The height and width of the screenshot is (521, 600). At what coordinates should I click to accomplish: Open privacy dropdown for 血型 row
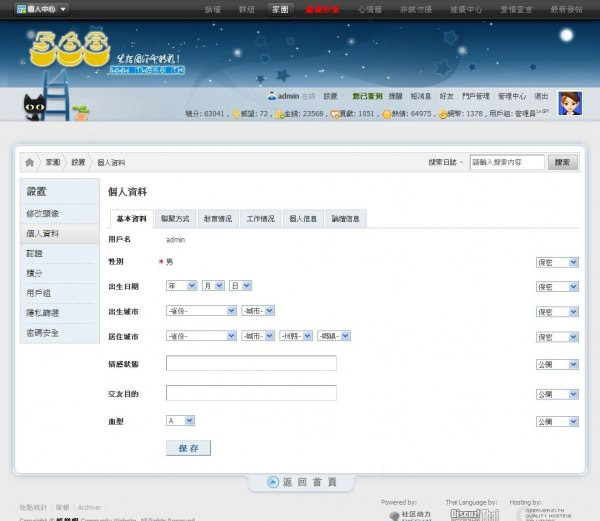557,422
